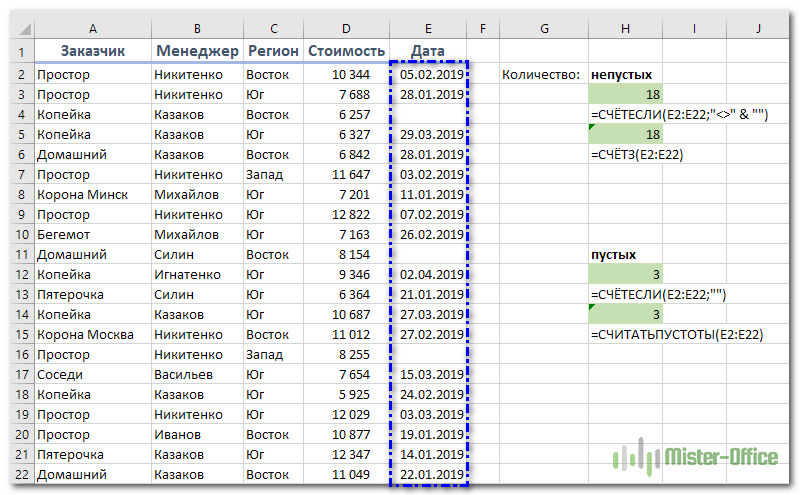Select row 22 header
The width and height of the screenshot is (800, 495).
coord(22,474)
